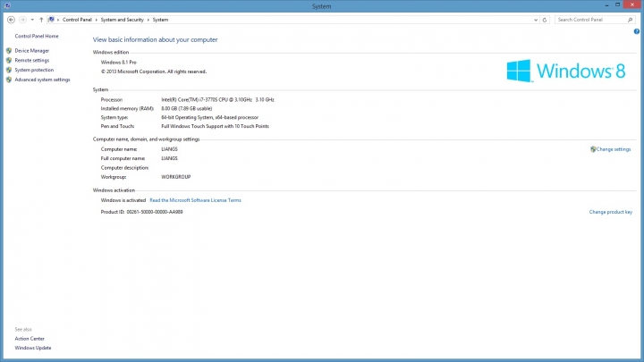Click the shield icon beside System protection
The height and width of the screenshot is (362, 644).
9,70
